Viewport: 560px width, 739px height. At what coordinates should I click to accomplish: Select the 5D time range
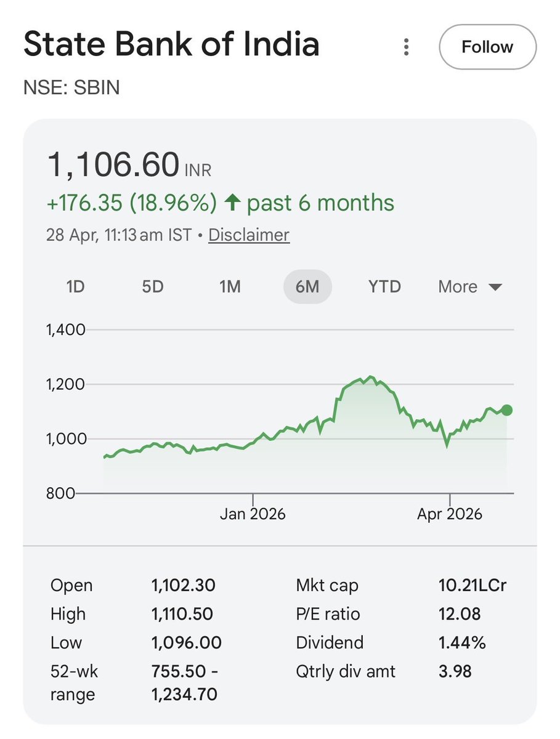click(x=152, y=286)
